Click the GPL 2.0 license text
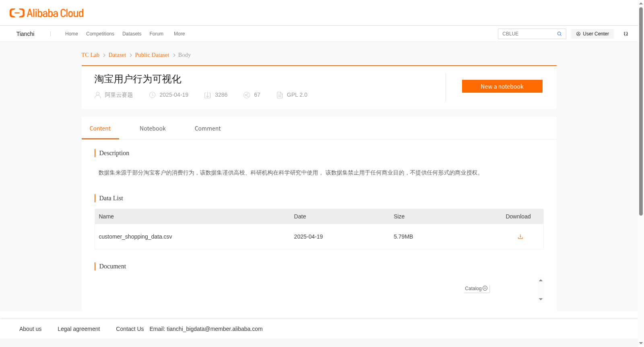The width and height of the screenshot is (644, 347). coord(297,95)
